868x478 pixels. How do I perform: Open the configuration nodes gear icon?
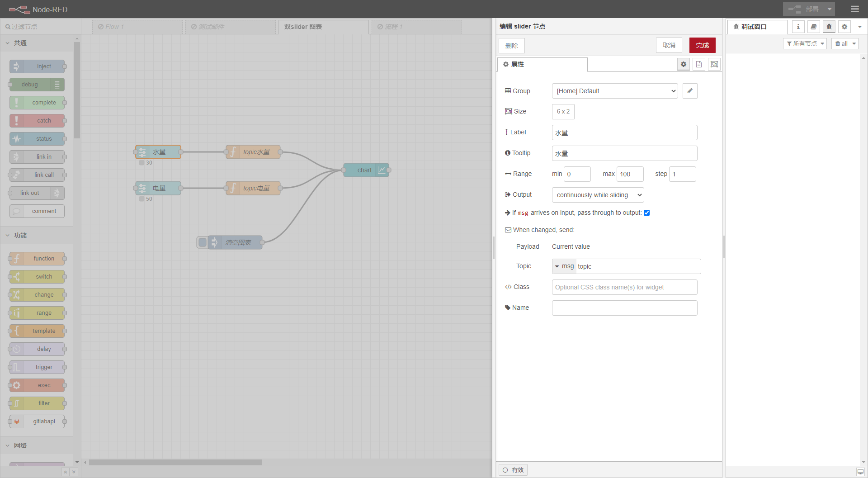[x=844, y=27]
